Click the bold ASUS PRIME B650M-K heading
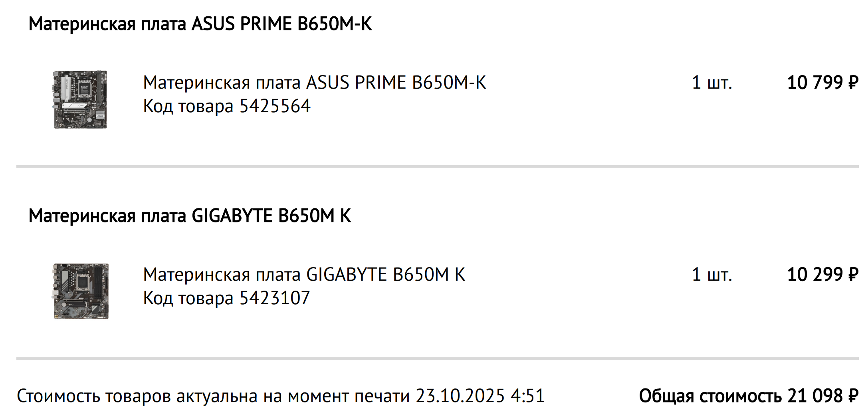 200,24
